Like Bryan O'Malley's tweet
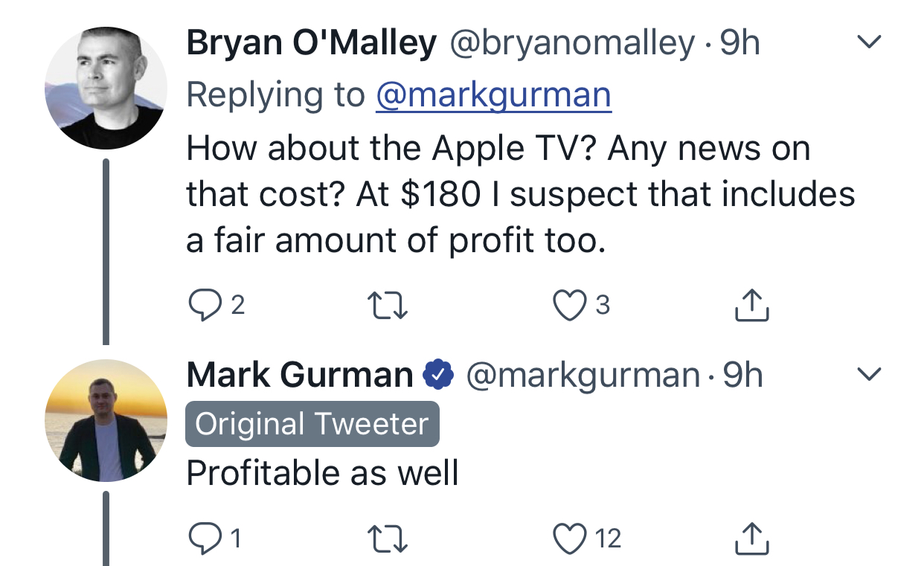This screenshot has height=566, width=924. pos(571,306)
